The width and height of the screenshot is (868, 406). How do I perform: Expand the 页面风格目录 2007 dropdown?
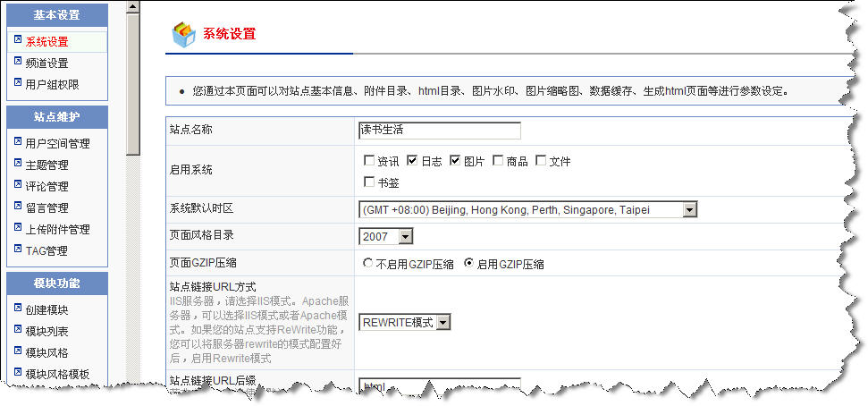pos(405,237)
